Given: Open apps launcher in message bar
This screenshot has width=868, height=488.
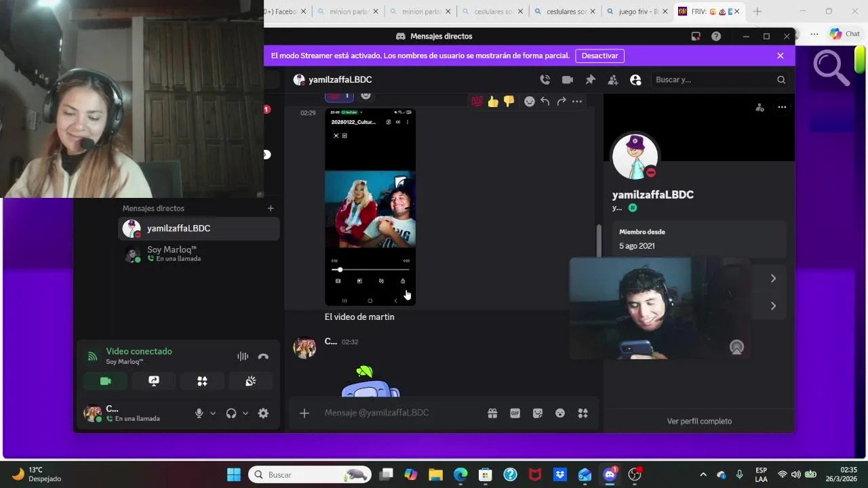Looking at the screenshot, I should tap(583, 413).
